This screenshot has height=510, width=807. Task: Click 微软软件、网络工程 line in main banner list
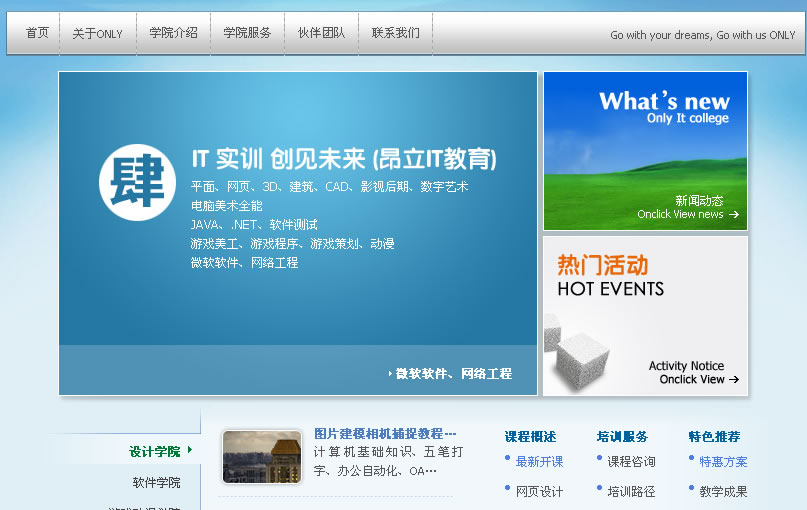[244, 262]
